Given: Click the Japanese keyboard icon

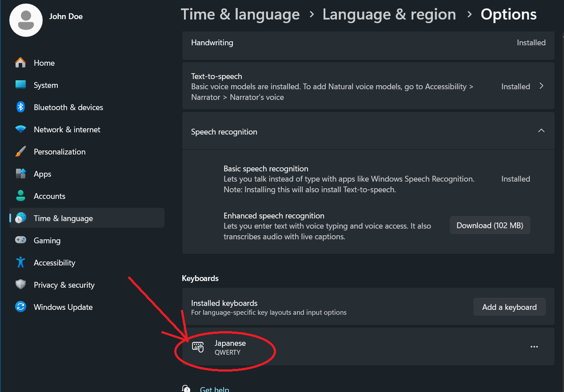Looking at the screenshot, I should tap(198, 347).
